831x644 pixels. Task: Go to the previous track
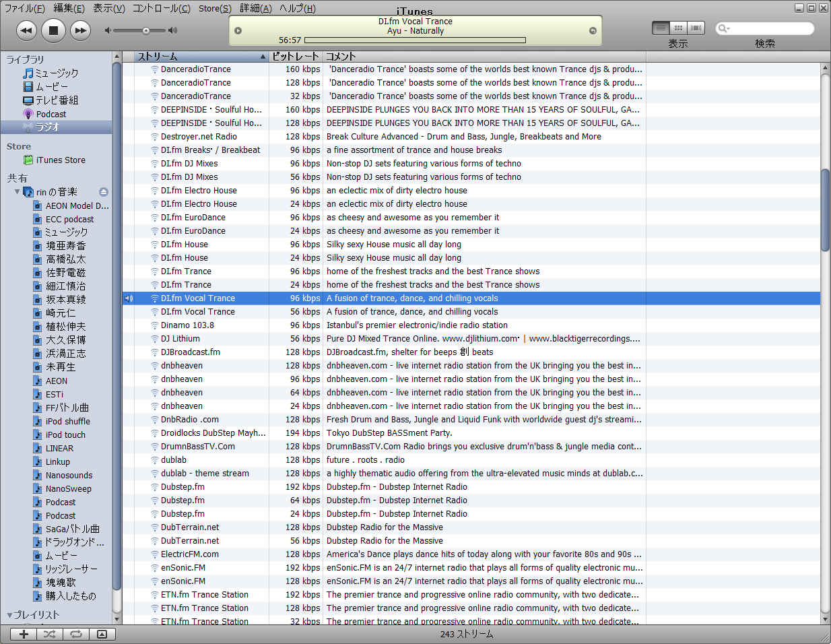click(26, 30)
